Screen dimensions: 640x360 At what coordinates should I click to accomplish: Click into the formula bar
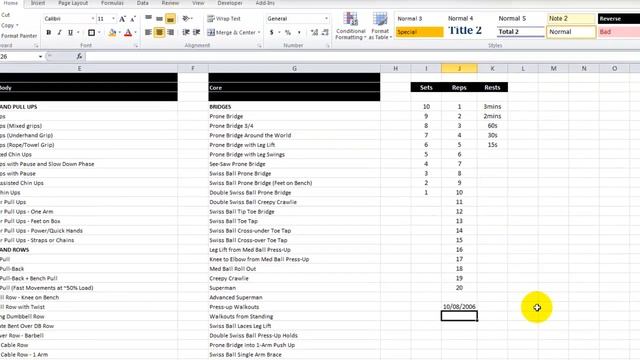click(x=362, y=56)
